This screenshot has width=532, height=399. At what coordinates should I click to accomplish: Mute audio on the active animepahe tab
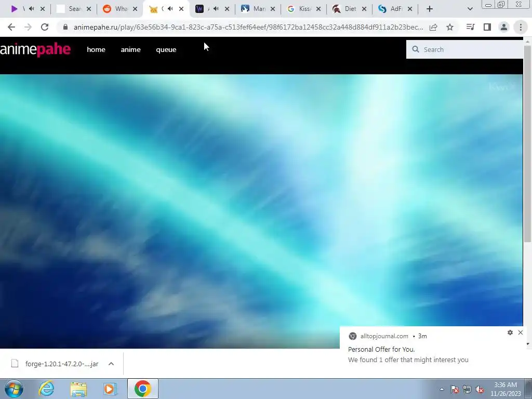170,9
